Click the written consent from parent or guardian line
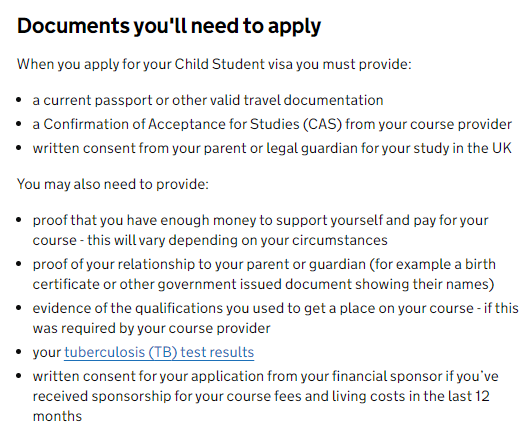The height and width of the screenshot is (439, 531). (x=272, y=148)
